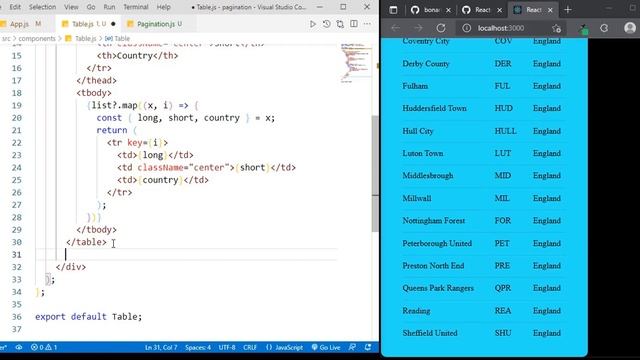The height and width of the screenshot is (360, 640).
Task: Click the Peterborough United cell
Action: pyautogui.click(x=437, y=243)
